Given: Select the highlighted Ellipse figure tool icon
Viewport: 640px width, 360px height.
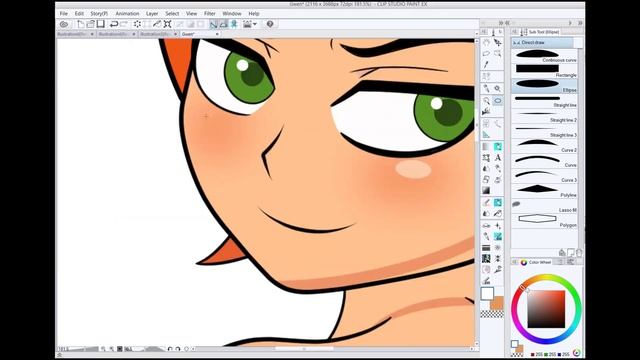Looking at the screenshot, I should [x=498, y=100].
